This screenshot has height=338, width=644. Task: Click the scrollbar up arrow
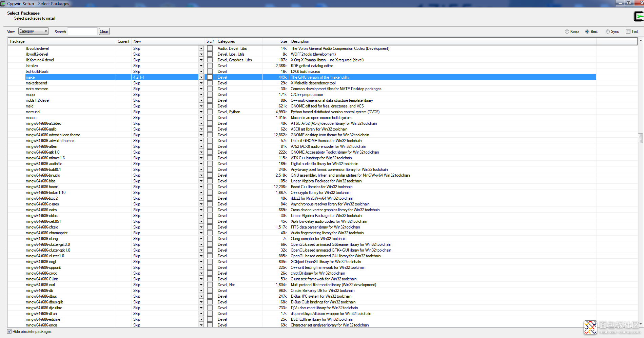[641, 40]
